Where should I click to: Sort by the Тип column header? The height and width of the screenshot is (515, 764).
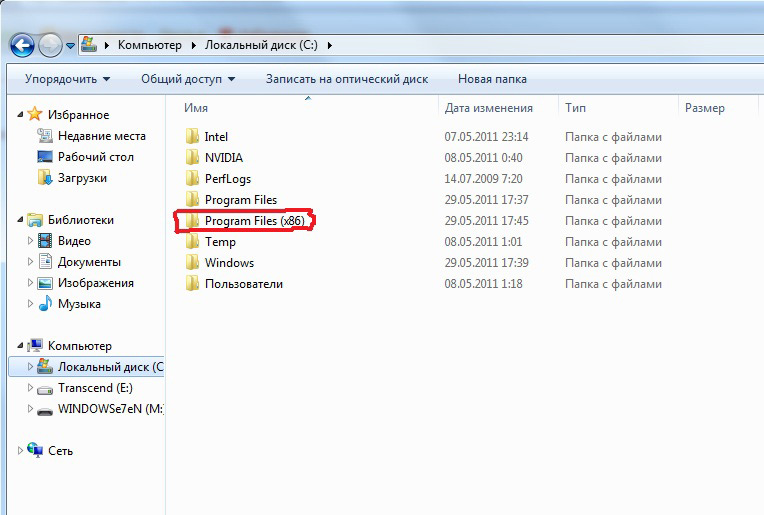575,108
